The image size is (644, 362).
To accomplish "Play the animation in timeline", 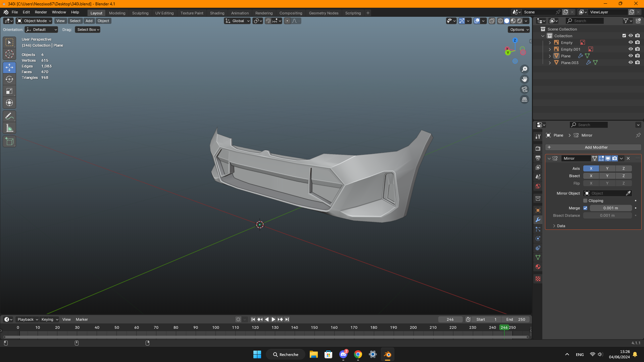I will (274, 319).
